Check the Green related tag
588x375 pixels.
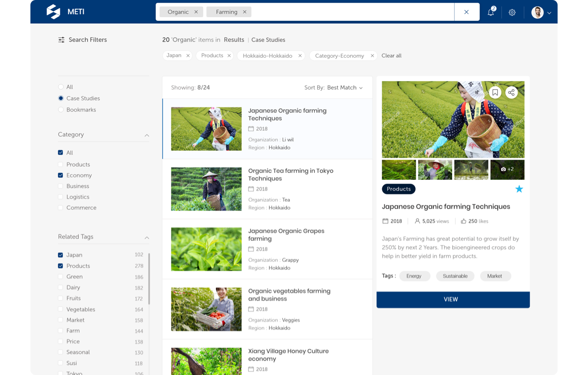[60, 276]
